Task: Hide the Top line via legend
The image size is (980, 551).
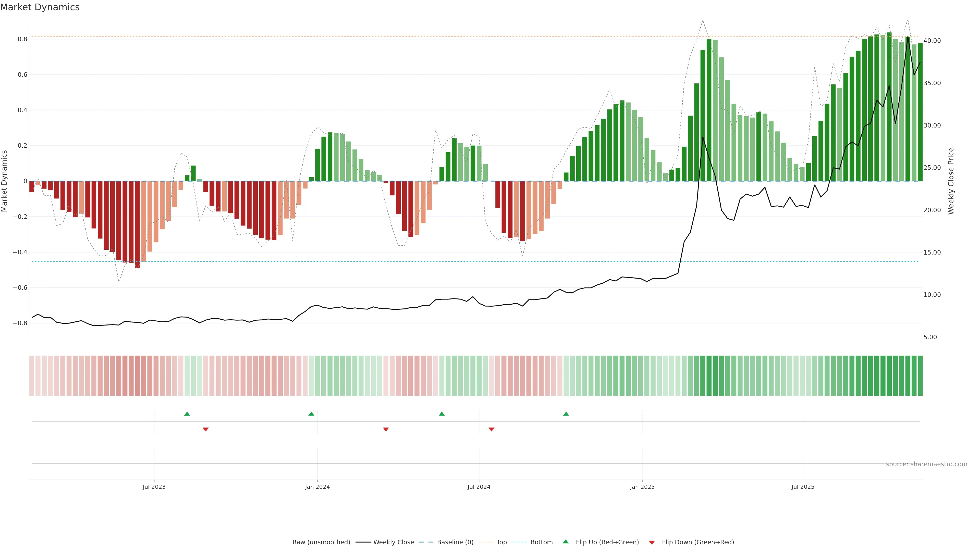Action: pos(501,542)
